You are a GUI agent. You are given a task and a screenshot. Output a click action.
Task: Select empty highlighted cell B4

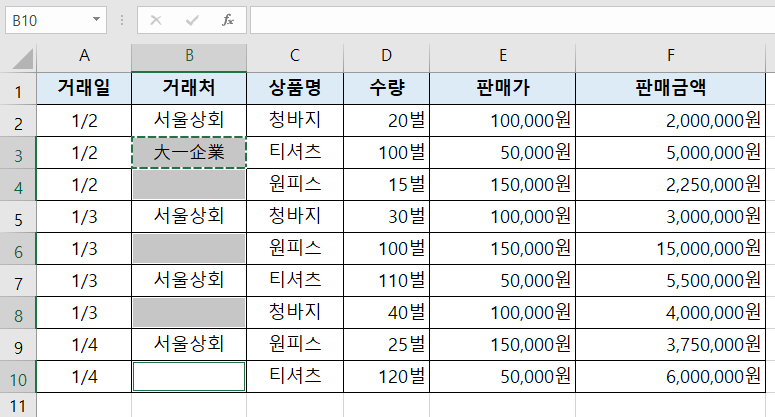click(189, 185)
